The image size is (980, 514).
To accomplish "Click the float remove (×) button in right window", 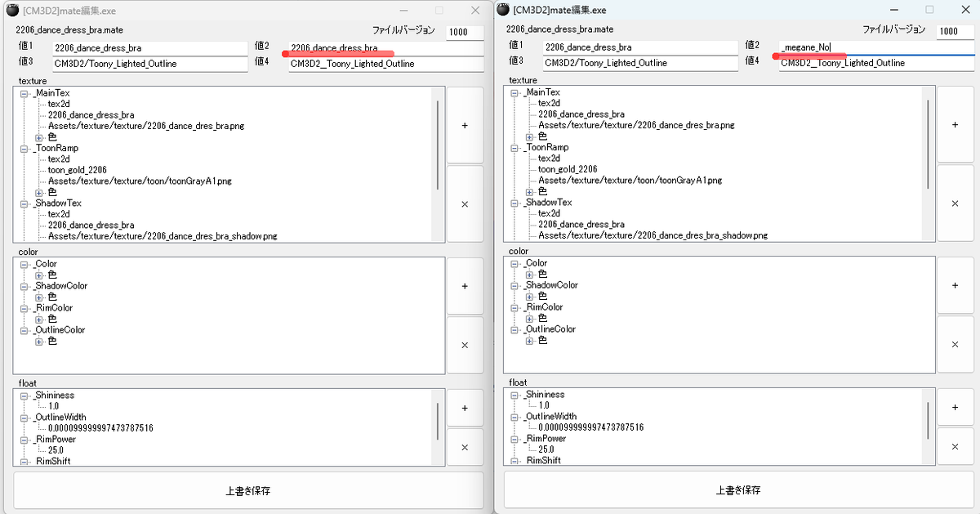I will pos(955,447).
